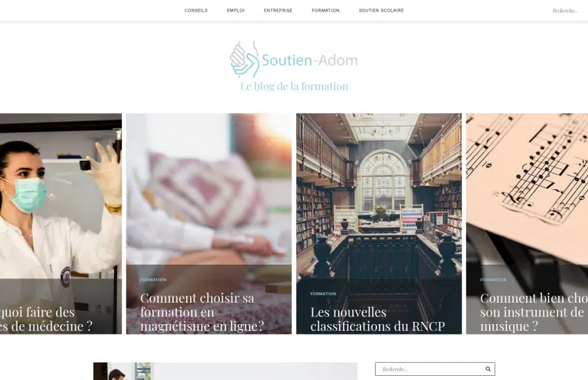Open the Soutien Scolaire menu item
Image resolution: width=588 pixels, height=380 pixels.
tap(381, 10)
